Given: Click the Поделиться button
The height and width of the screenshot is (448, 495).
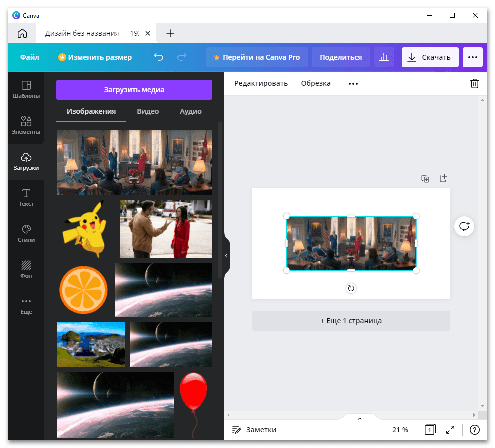Looking at the screenshot, I should click(x=341, y=57).
